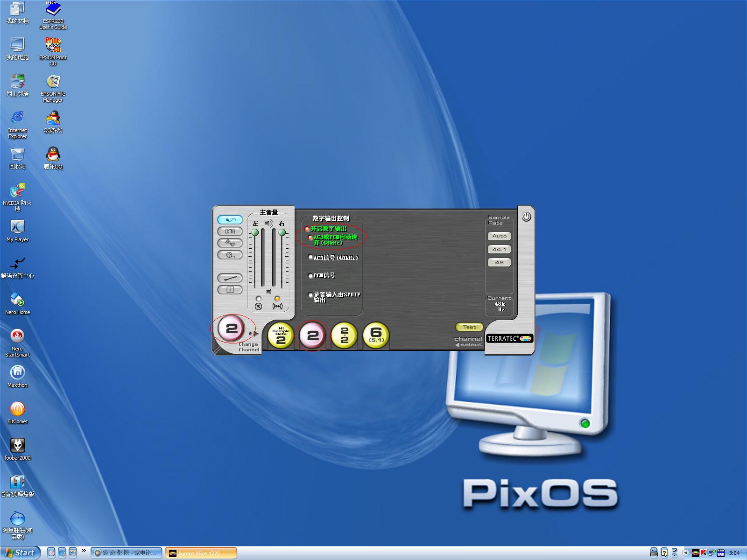The width and height of the screenshot is (747, 560).
Task: Mute master volume via crossed speaker icon
Action: pyautogui.click(x=259, y=307)
